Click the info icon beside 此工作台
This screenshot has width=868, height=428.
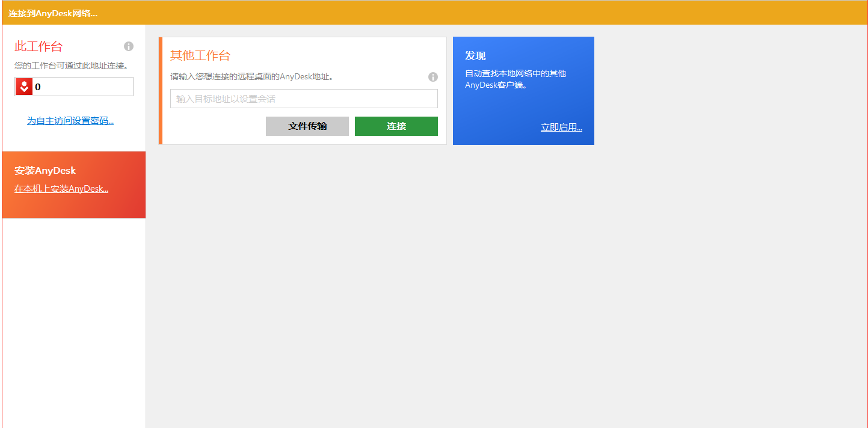tap(129, 46)
